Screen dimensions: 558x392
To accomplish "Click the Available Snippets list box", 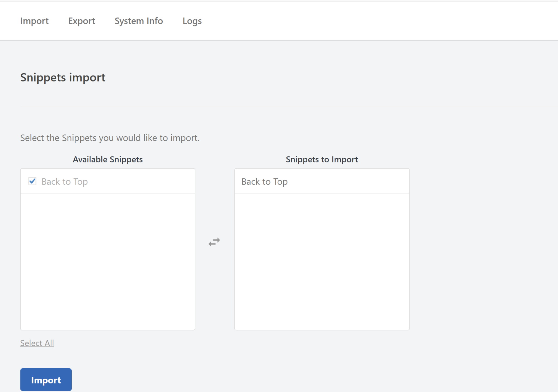I will pyautogui.click(x=108, y=259).
